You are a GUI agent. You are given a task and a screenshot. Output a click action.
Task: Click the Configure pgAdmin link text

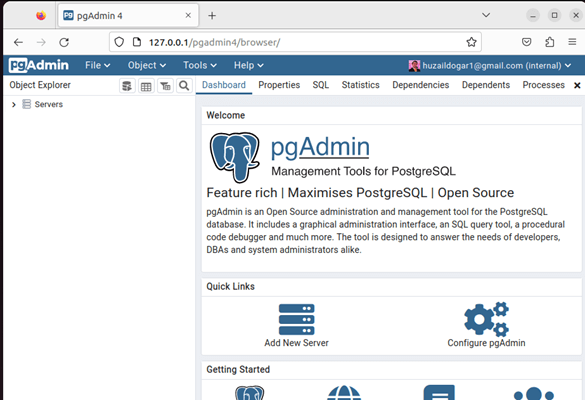pos(486,343)
